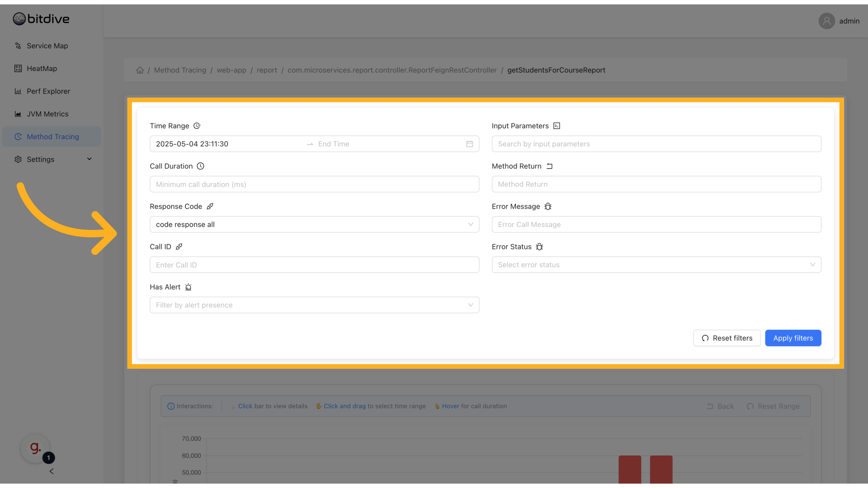
Task: Click the Method Tracing clock icon
Action: [18, 136]
